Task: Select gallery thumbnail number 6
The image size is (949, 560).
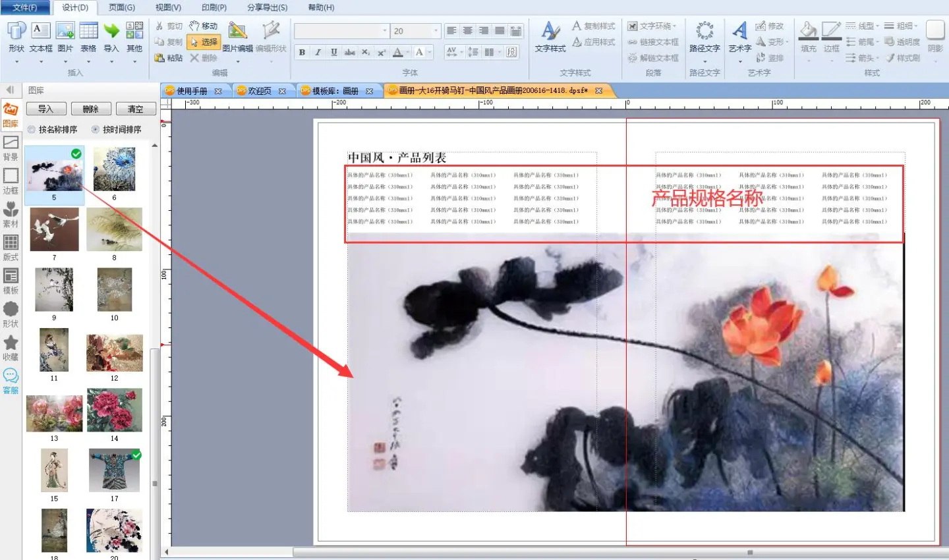Action: (x=114, y=170)
